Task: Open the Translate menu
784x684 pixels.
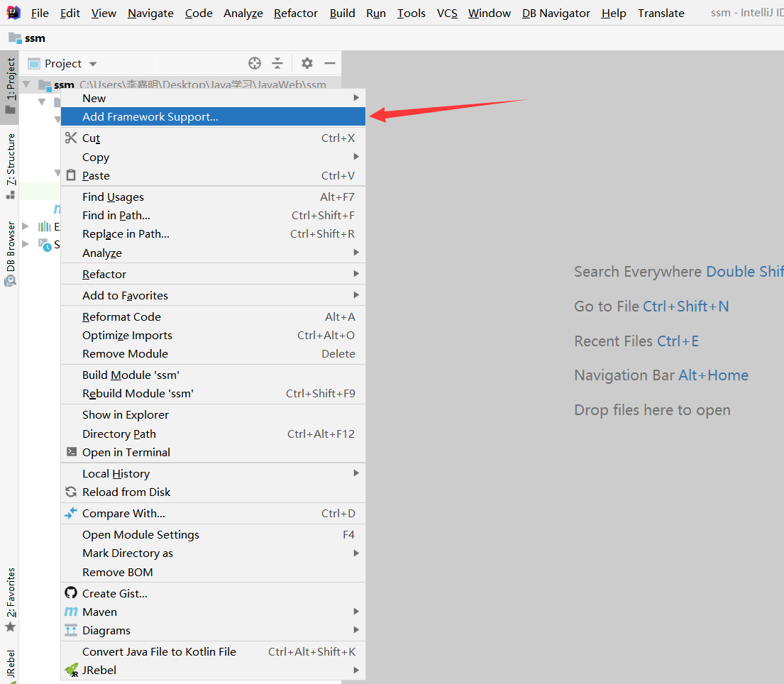Action: click(661, 13)
